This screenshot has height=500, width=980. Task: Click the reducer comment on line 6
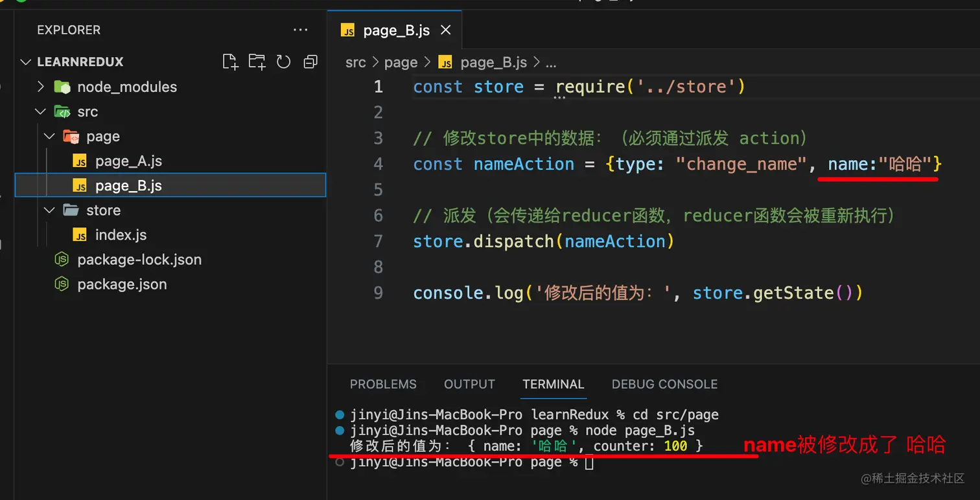[x=654, y=215]
